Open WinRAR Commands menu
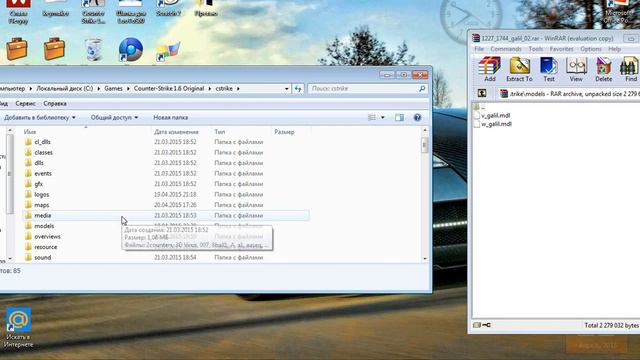Screen dimensions: 640x360 pyautogui.click(x=506, y=49)
